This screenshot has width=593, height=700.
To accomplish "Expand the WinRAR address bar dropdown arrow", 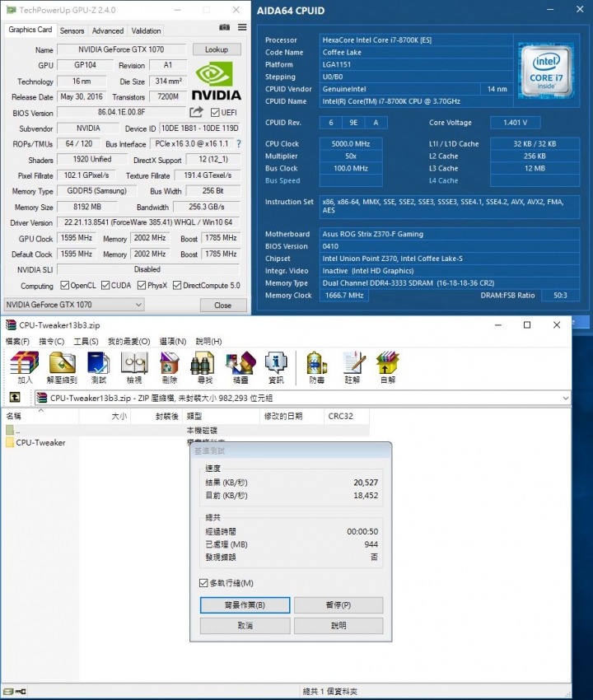I will point(566,398).
